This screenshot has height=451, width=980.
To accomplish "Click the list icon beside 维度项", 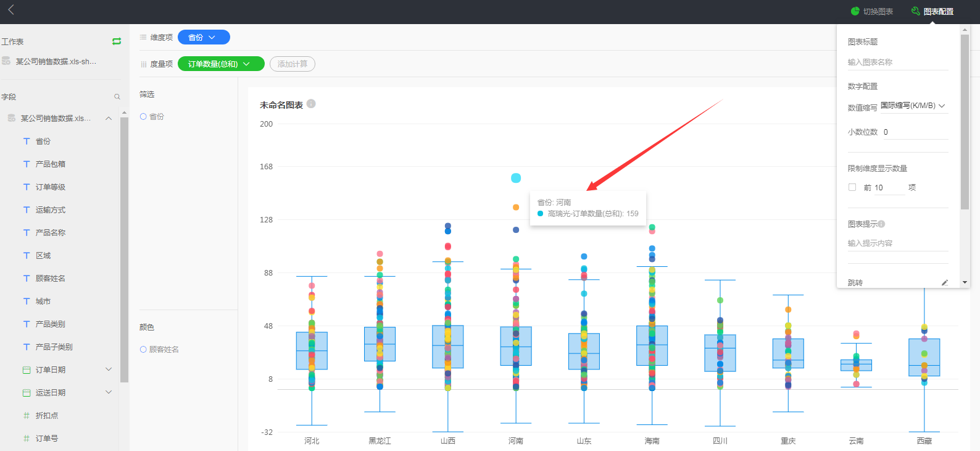I will tap(143, 38).
